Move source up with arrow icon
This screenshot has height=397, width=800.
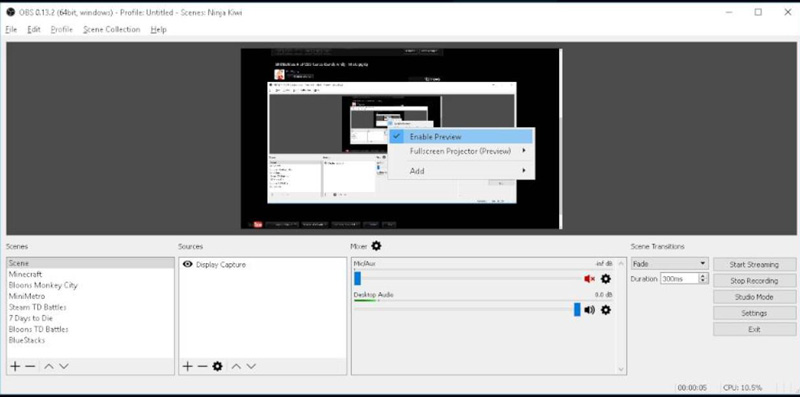click(x=236, y=366)
